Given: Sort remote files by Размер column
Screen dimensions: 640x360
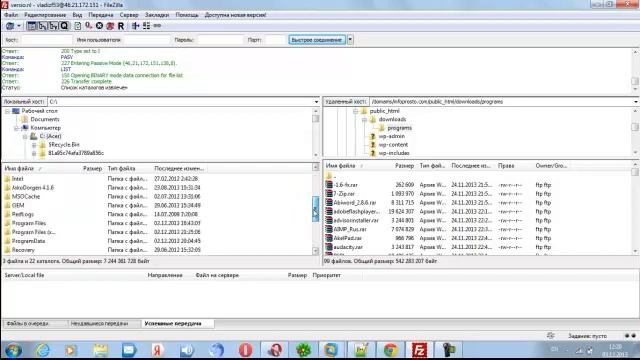Looking at the screenshot, I should click(404, 166).
